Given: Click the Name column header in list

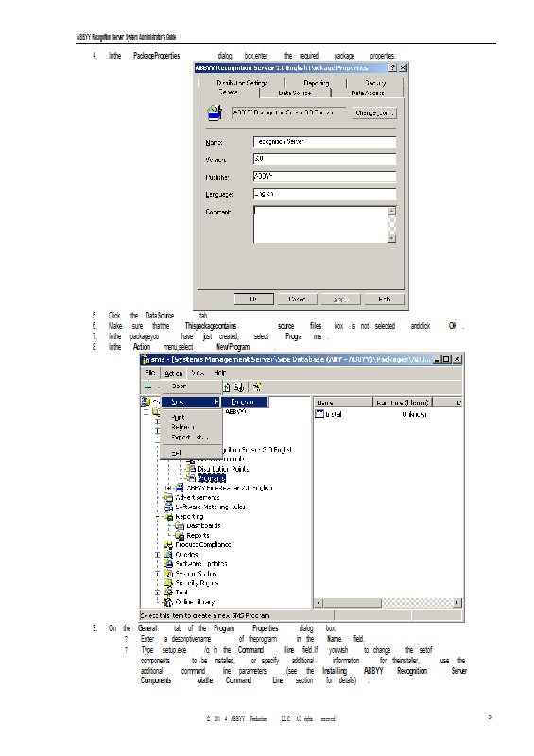Looking at the screenshot, I should [x=343, y=403].
